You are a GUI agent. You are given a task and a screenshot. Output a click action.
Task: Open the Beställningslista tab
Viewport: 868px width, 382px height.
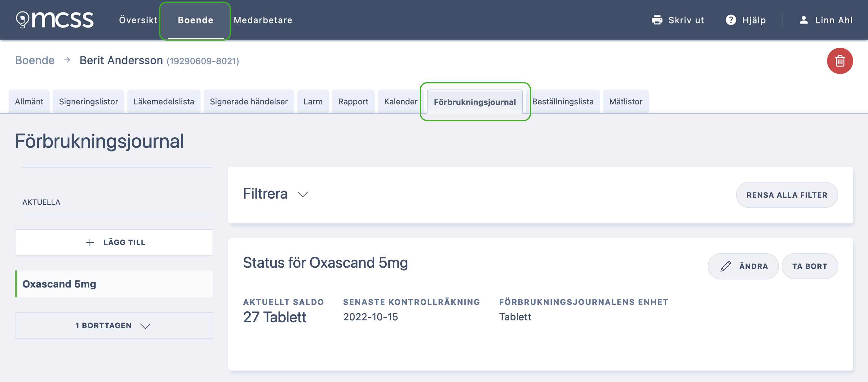tap(563, 101)
